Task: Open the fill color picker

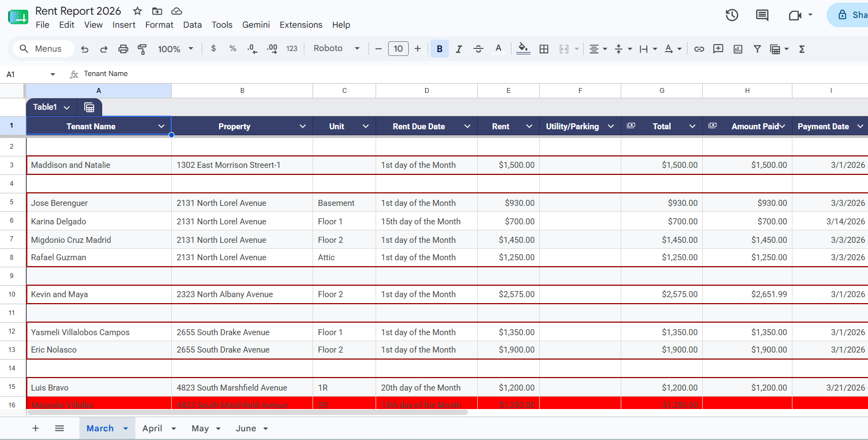Action: [523, 49]
